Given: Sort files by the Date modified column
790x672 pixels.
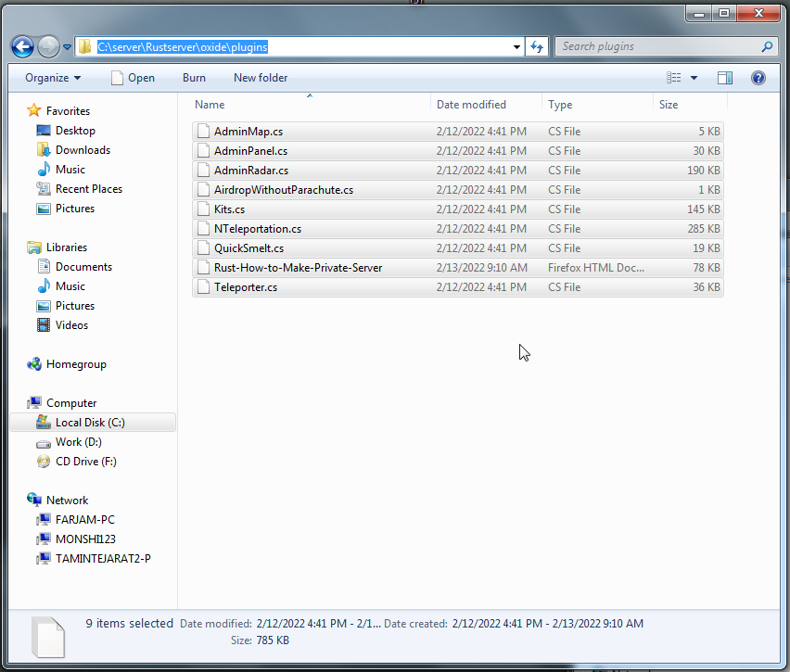Looking at the screenshot, I should pyautogui.click(x=471, y=105).
